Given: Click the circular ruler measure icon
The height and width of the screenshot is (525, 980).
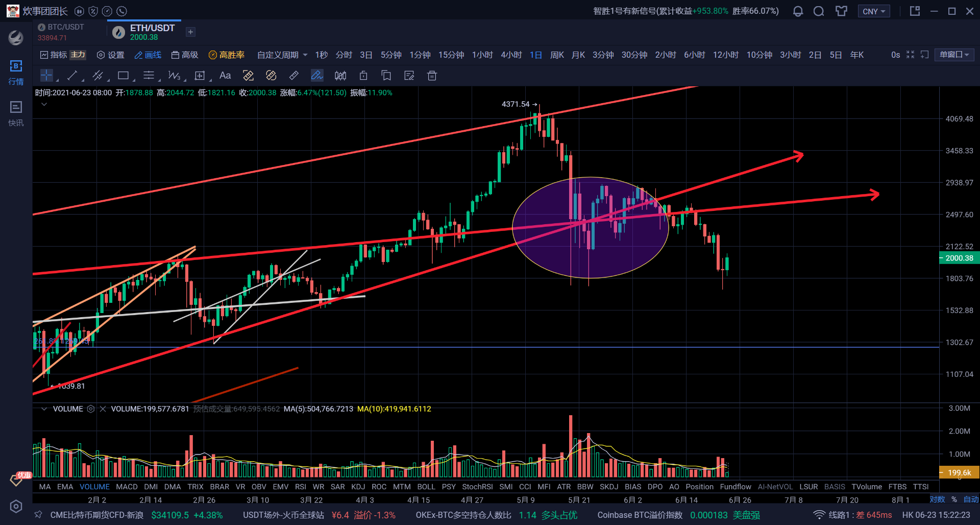Looking at the screenshot, I should (x=271, y=76).
